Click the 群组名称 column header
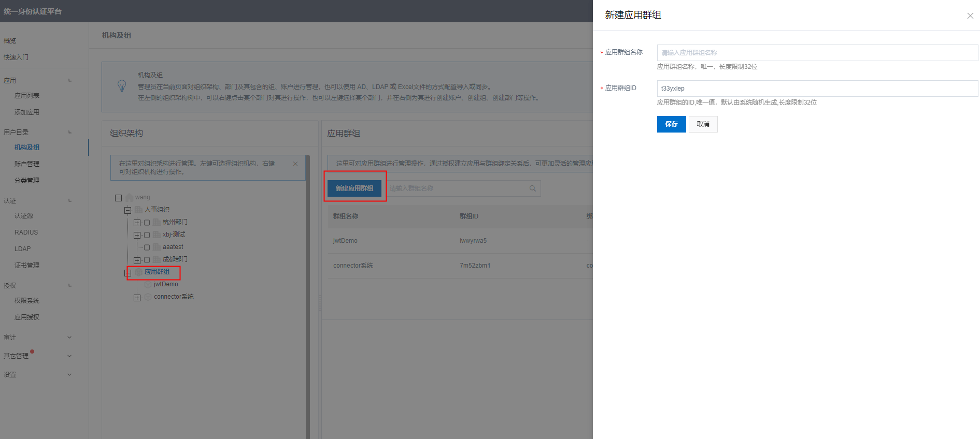This screenshot has width=980, height=439. click(x=346, y=216)
